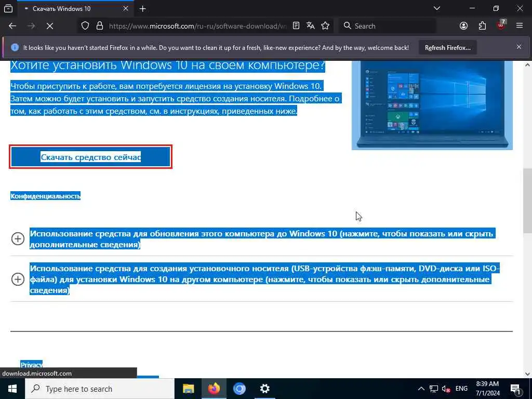532x399 pixels.
Task: Show hidden system tray icons
Action: (x=421, y=389)
